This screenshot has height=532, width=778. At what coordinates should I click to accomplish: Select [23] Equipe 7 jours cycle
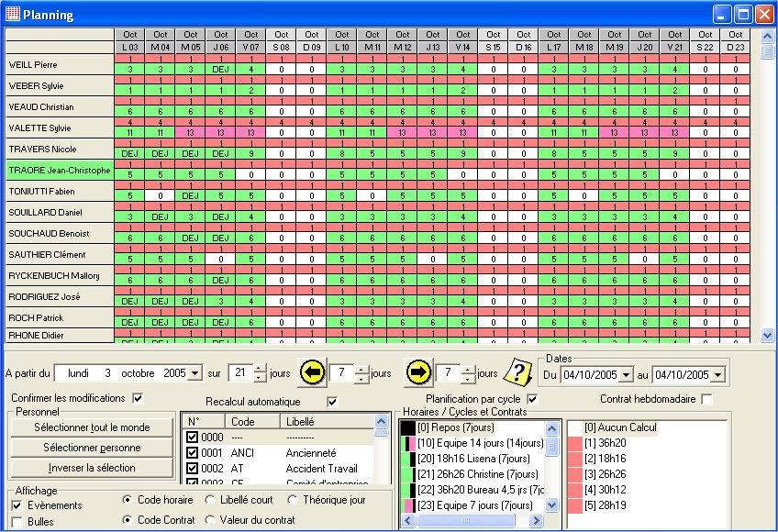tap(474, 505)
